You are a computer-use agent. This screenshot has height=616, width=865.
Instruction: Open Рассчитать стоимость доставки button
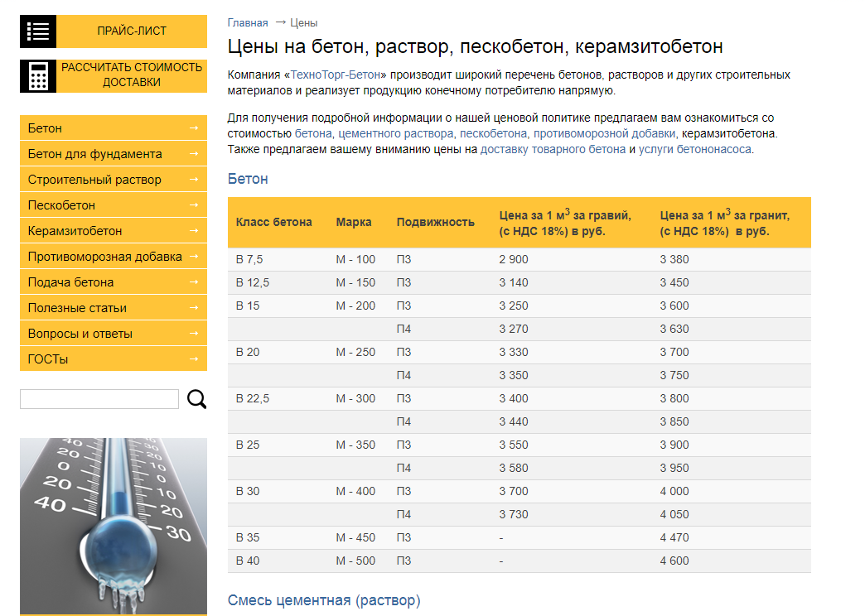point(131,75)
